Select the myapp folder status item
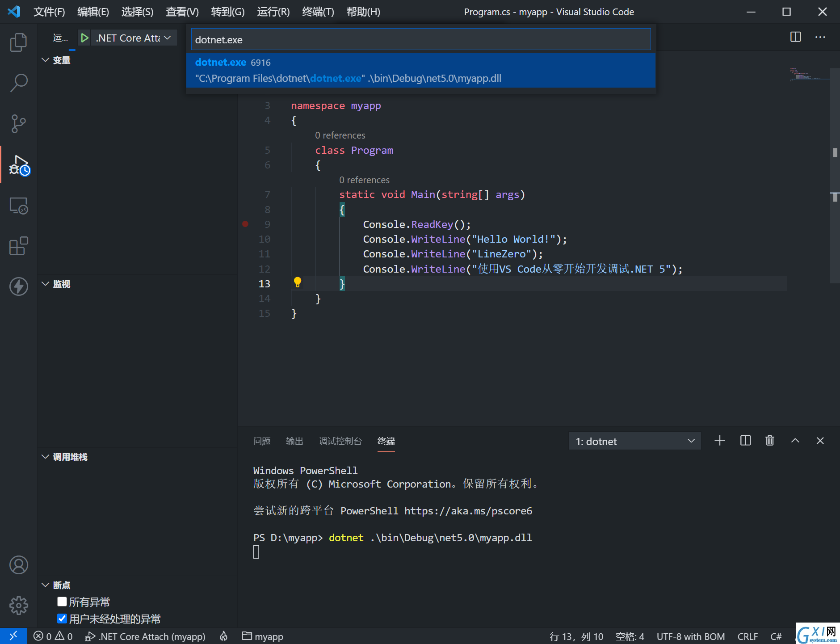Viewport: 840px width, 644px height. click(263, 636)
